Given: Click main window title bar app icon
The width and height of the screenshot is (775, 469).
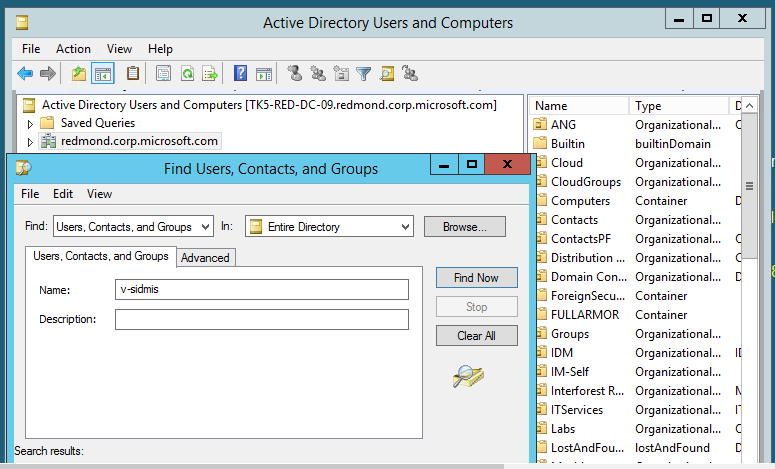Looking at the screenshot, I should 22,23.
